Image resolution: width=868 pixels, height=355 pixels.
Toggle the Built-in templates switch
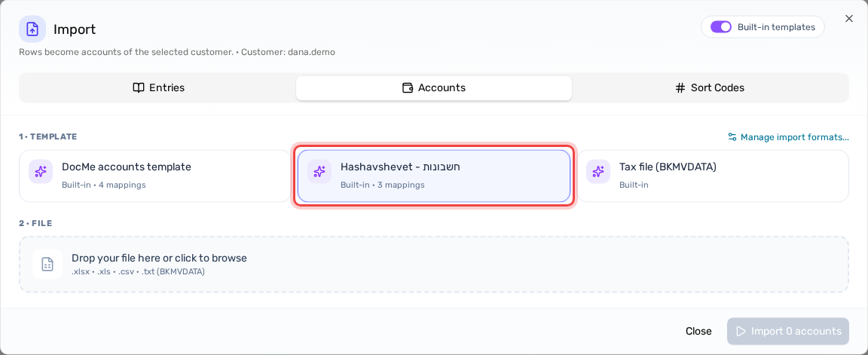[721, 27]
